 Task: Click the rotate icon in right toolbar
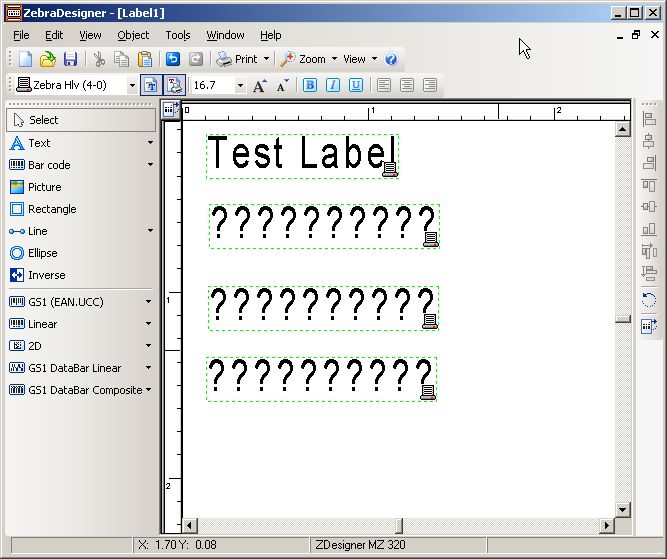point(649,300)
